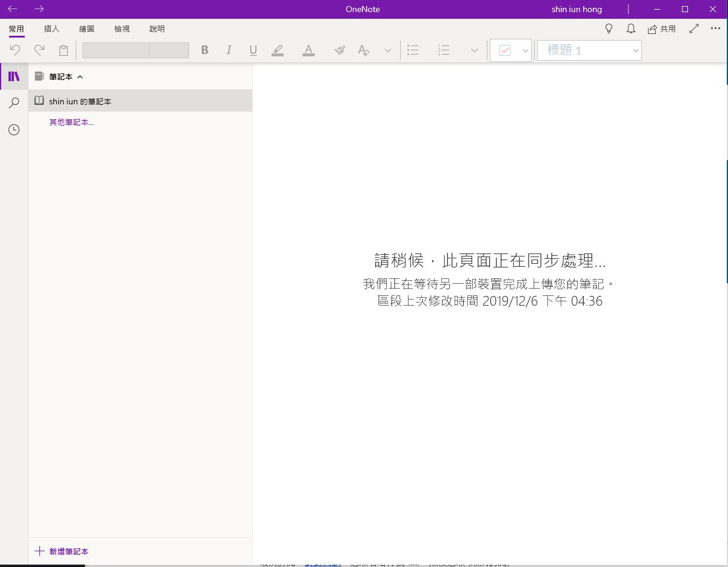Toggle underline formatting
This screenshot has height=567, width=728.
[253, 50]
